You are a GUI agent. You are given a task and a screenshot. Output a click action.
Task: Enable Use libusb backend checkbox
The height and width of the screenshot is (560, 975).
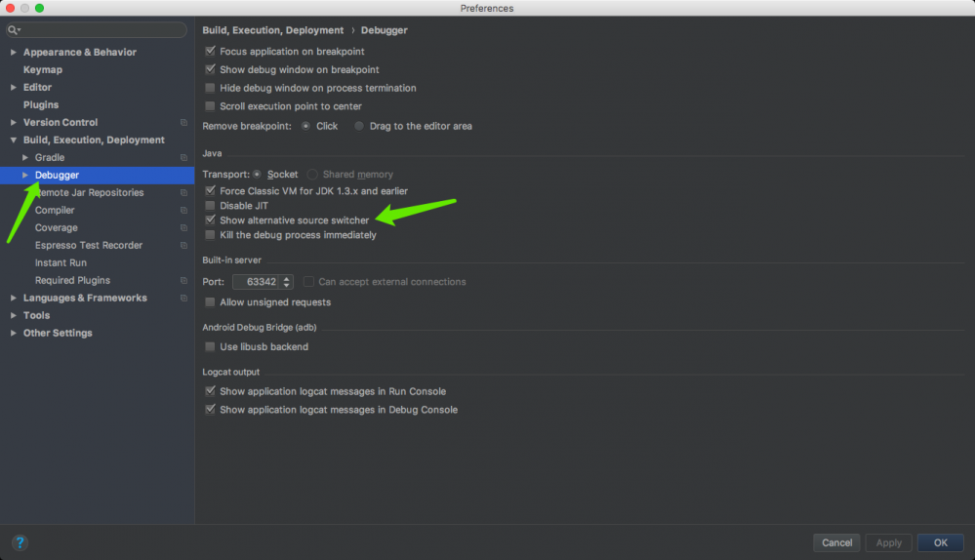[x=210, y=346]
